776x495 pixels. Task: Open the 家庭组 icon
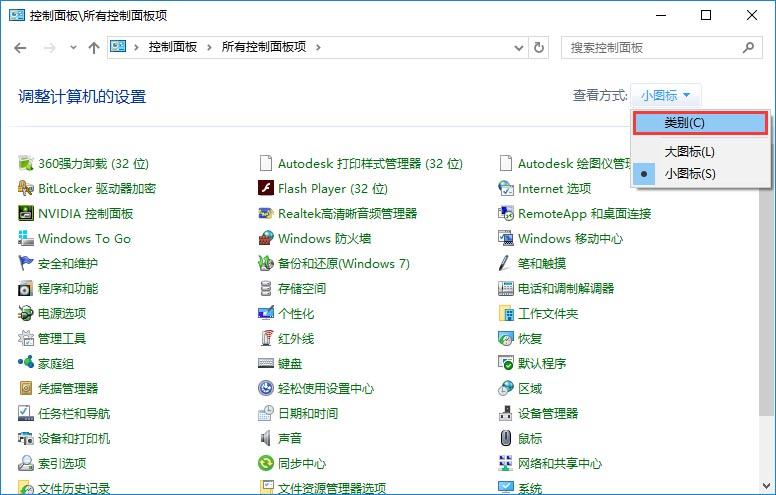tap(25, 363)
